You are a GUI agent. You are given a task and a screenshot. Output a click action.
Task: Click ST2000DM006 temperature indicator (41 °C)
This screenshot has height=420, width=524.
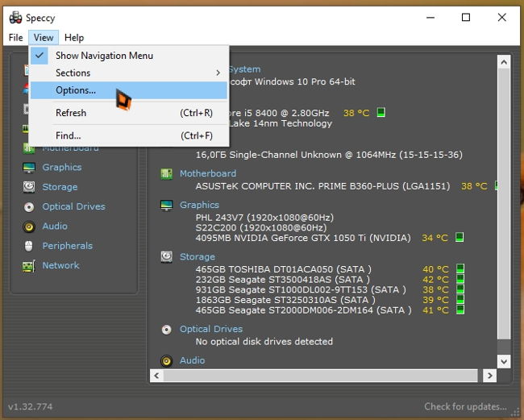[460, 310]
